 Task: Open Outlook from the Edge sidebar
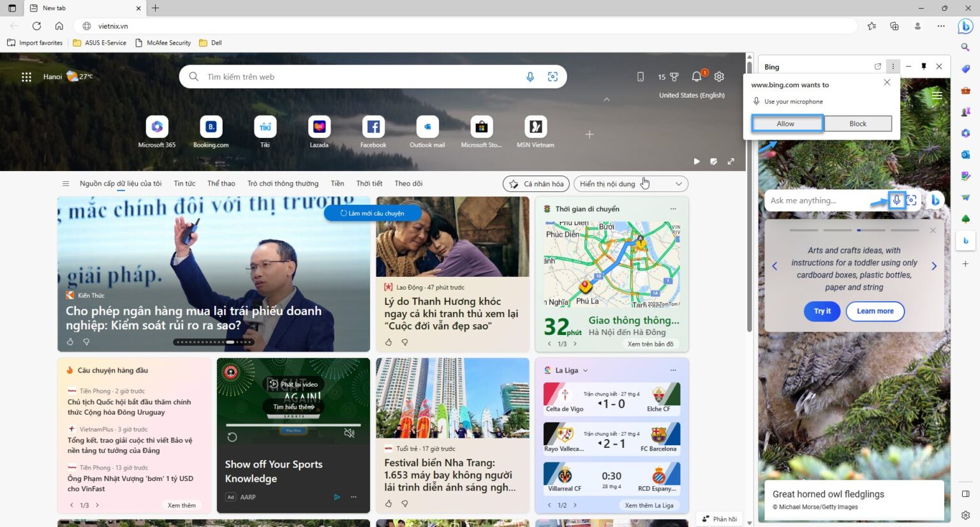click(x=965, y=155)
